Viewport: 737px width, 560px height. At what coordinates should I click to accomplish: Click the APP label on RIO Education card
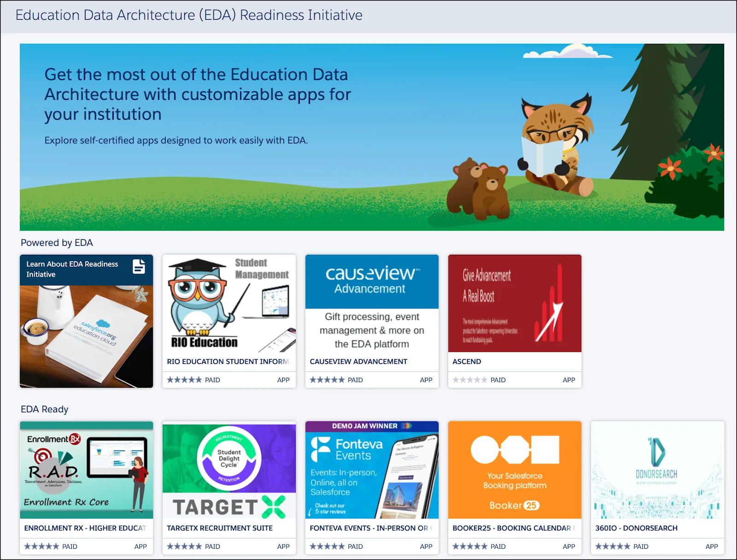(283, 380)
